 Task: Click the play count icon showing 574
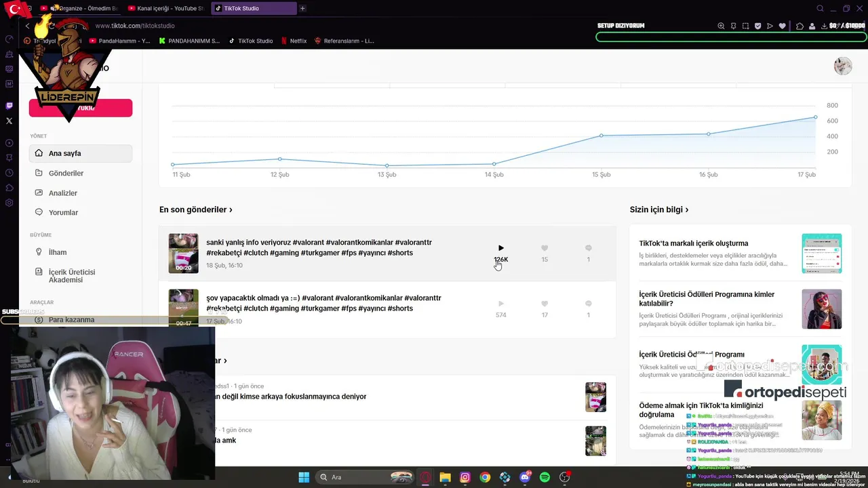[x=501, y=304]
